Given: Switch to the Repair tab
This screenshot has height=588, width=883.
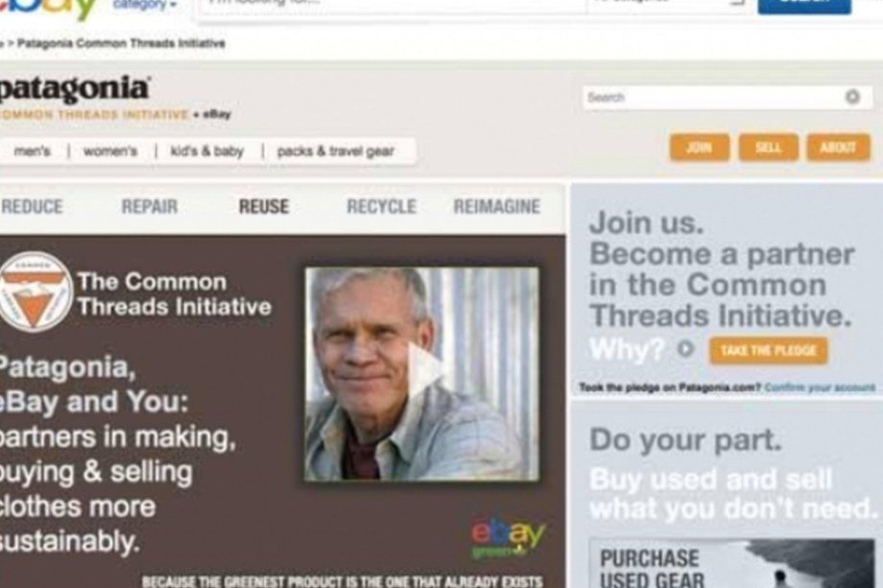Looking at the screenshot, I should (149, 206).
